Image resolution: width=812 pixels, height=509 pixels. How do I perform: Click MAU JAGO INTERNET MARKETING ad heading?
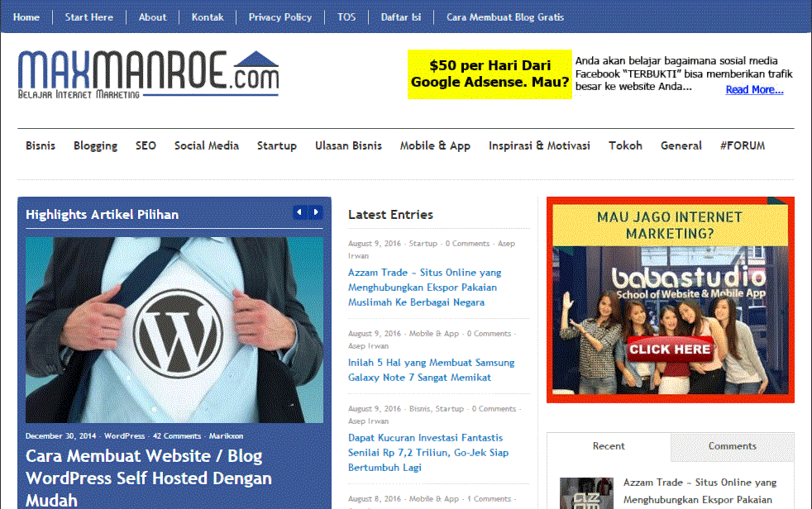click(x=670, y=225)
